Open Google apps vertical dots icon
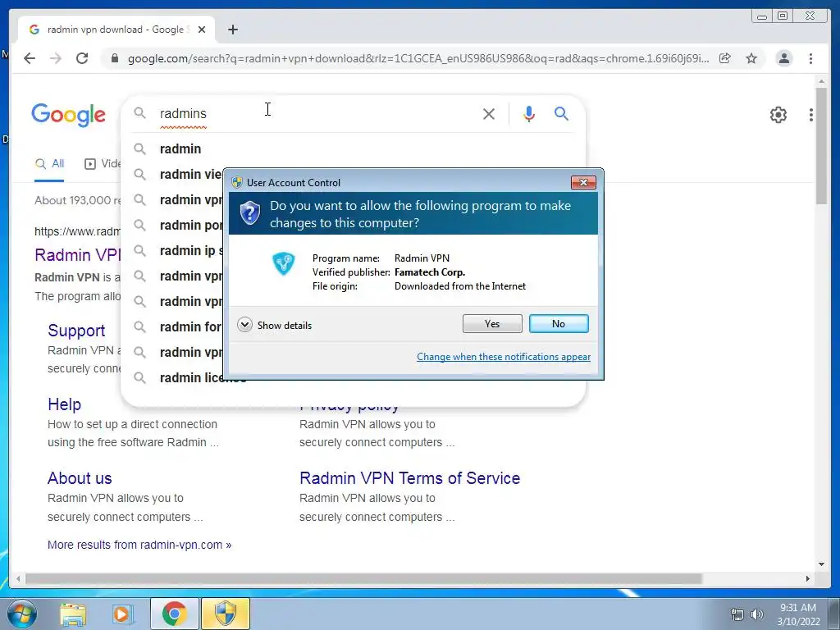Viewport: 840px width, 630px height. tap(811, 115)
